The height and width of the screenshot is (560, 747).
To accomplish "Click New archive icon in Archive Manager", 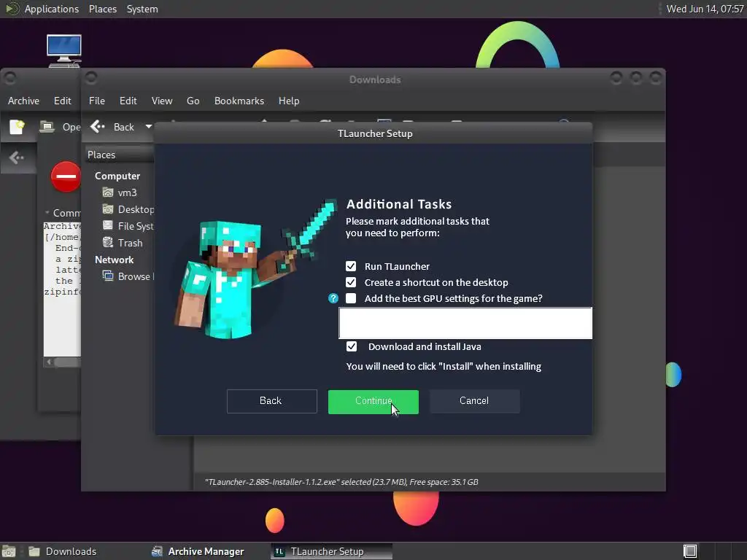I will click(x=18, y=127).
